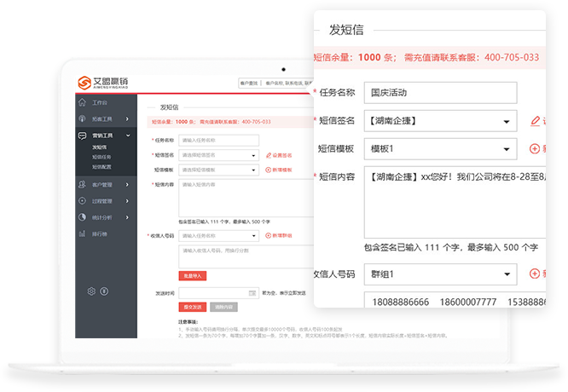The width and height of the screenshot is (568, 392).
Task: Select 短信任务 in the sidebar submenu
Action: 101,157
